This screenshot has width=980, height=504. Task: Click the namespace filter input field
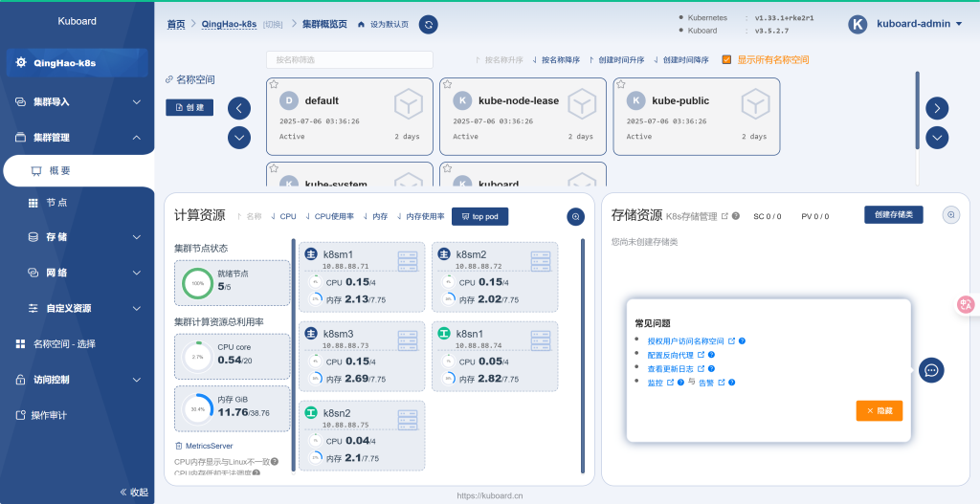coord(349,59)
